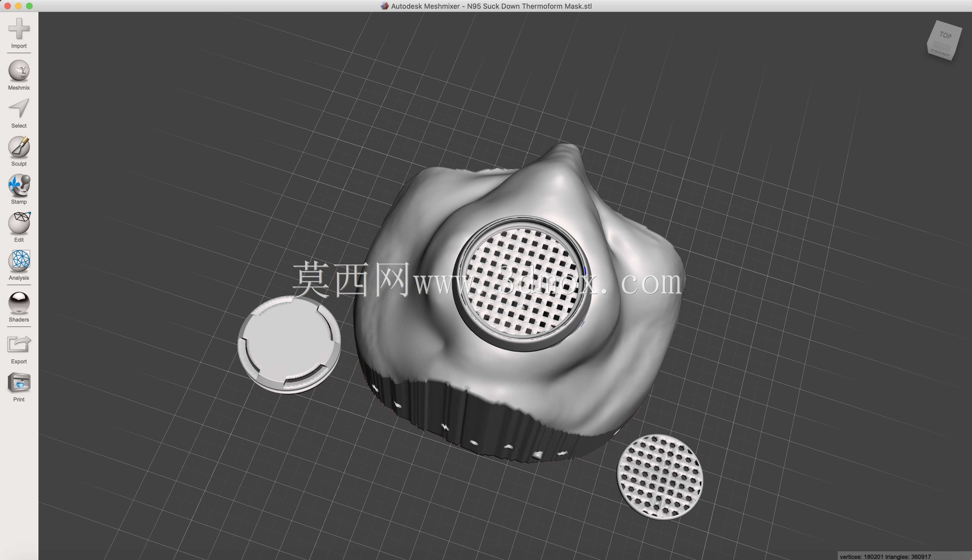Select the solid filter cap disc
The image size is (972, 560).
click(289, 344)
